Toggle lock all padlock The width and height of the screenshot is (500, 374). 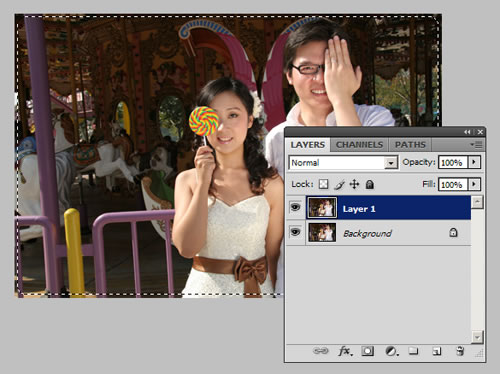(370, 184)
